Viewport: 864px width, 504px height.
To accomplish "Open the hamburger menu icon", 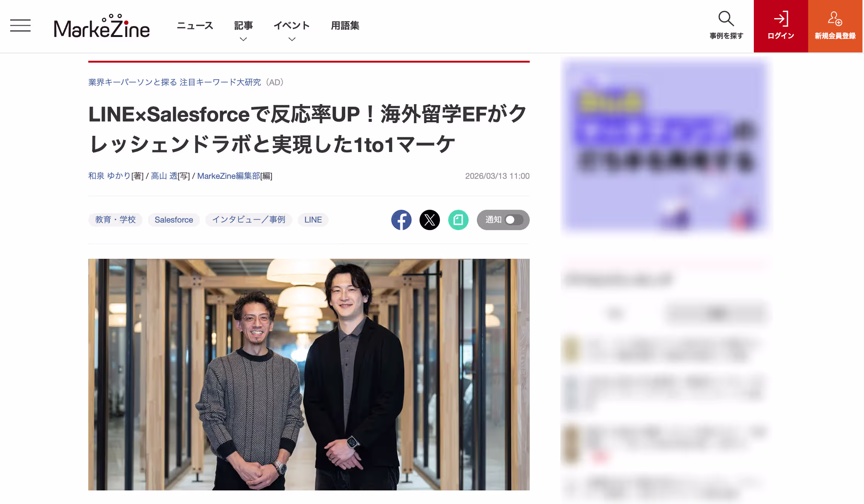I will 20,26.
